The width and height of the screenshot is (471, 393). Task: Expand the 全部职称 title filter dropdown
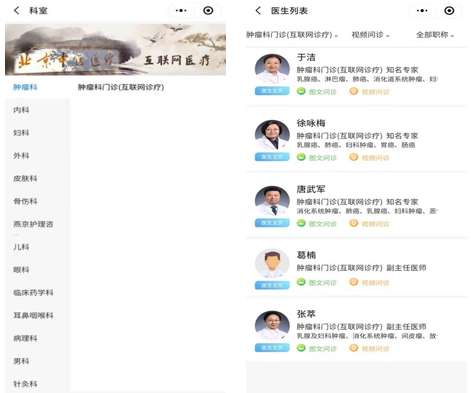pos(435,35)
